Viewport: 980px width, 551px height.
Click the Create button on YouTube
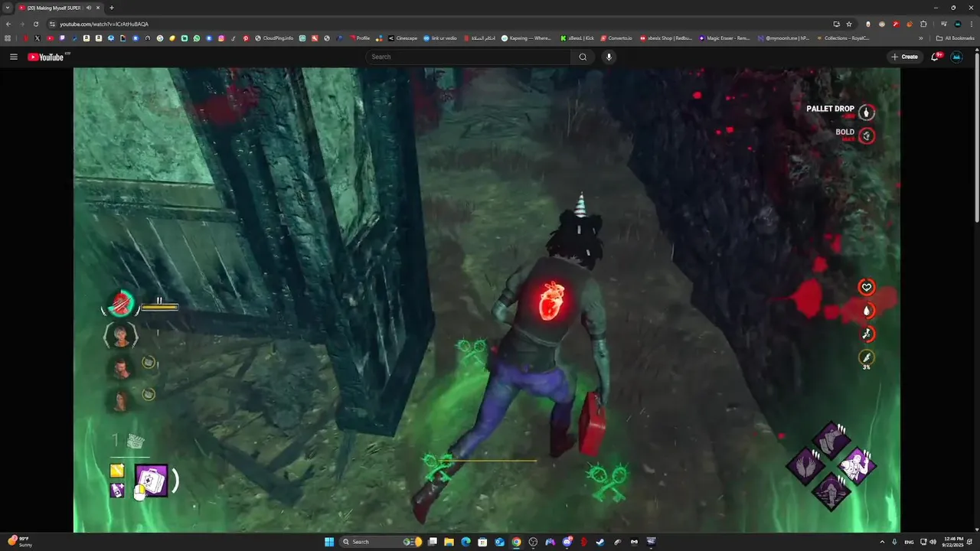(904, 57)
